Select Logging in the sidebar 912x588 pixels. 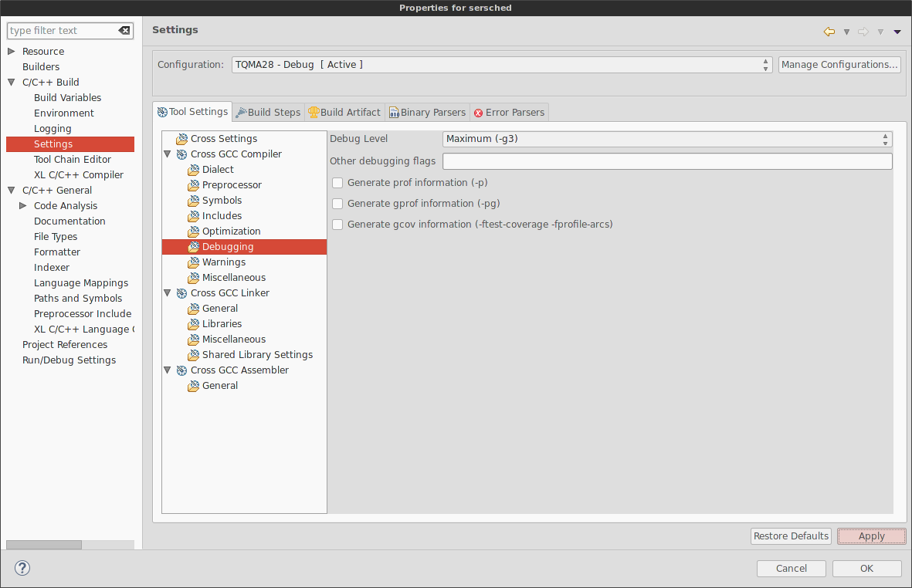pos(53,128)
